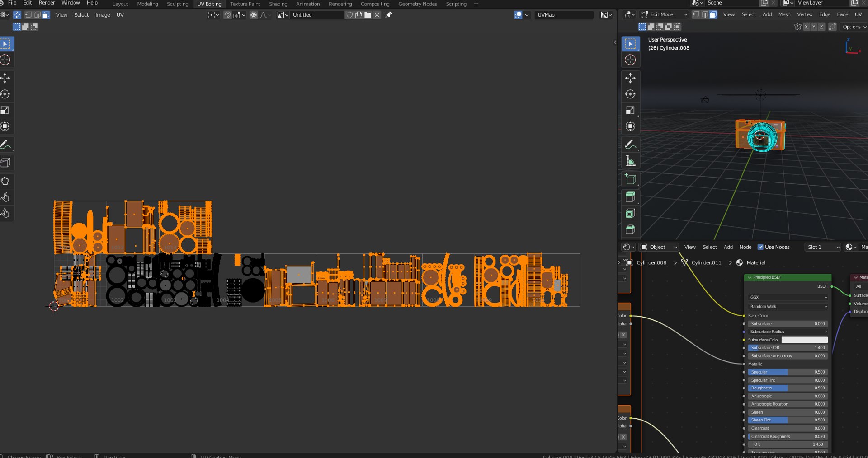The height and width of the screenshot is (458, 868).
Task: Switch to mesh face select mode
Action: click(713, 14)
